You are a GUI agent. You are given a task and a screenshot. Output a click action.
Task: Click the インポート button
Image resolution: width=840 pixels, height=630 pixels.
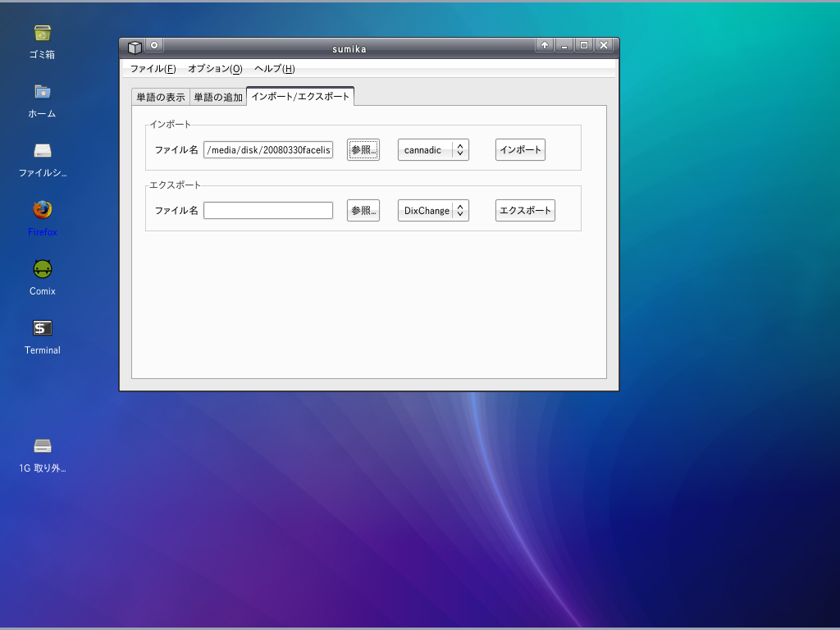pos(520,150)
